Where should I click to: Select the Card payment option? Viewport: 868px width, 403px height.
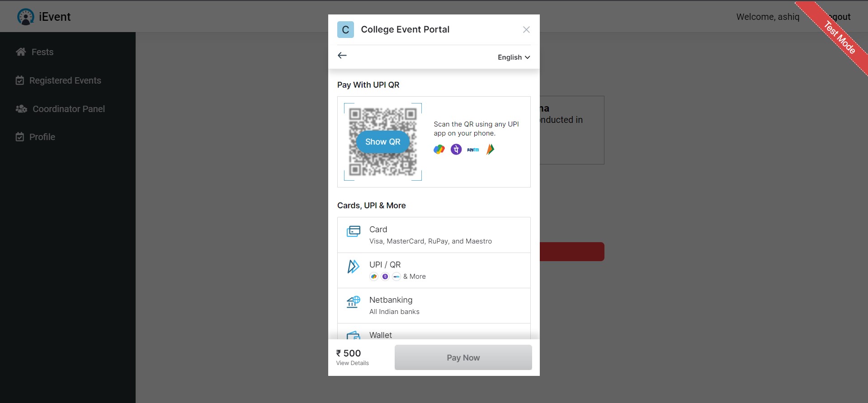434,235
